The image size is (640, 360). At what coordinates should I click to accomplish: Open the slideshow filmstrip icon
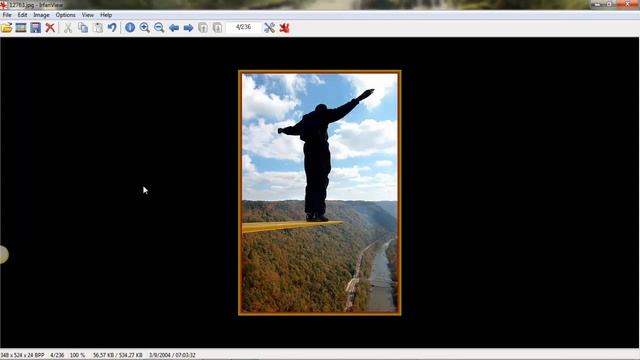[x=21, y=27]
